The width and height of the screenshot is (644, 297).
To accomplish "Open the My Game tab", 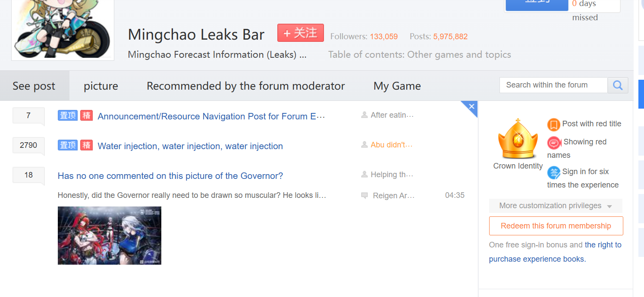I will [397, 86].
